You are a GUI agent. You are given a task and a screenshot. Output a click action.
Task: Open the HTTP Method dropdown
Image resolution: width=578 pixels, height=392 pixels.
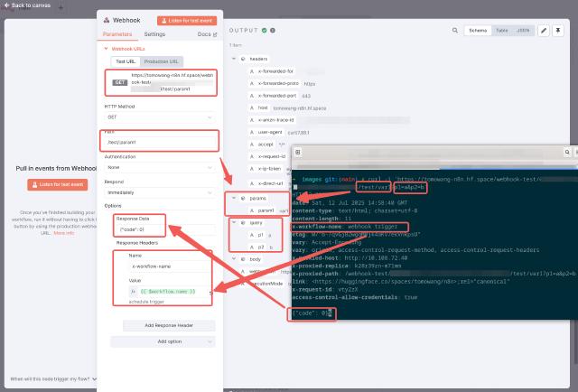159,117
